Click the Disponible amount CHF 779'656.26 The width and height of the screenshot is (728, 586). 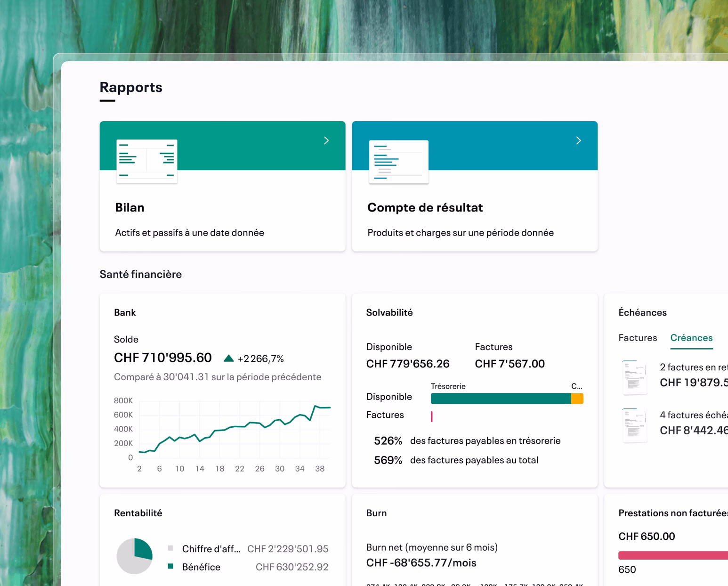tap(408, 364)
